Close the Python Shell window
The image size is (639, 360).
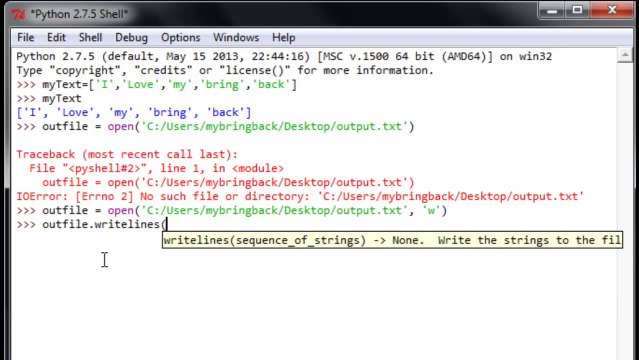612,10
